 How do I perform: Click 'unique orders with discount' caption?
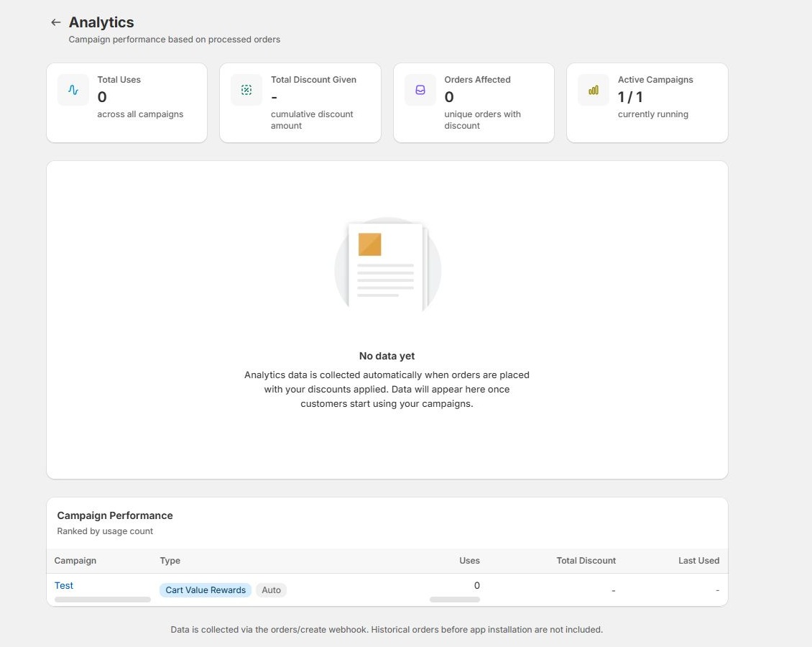tap(483, 119)
